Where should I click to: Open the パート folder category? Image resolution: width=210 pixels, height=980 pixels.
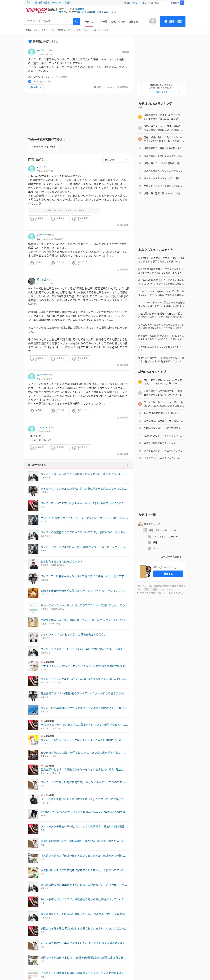coord(154,548)
